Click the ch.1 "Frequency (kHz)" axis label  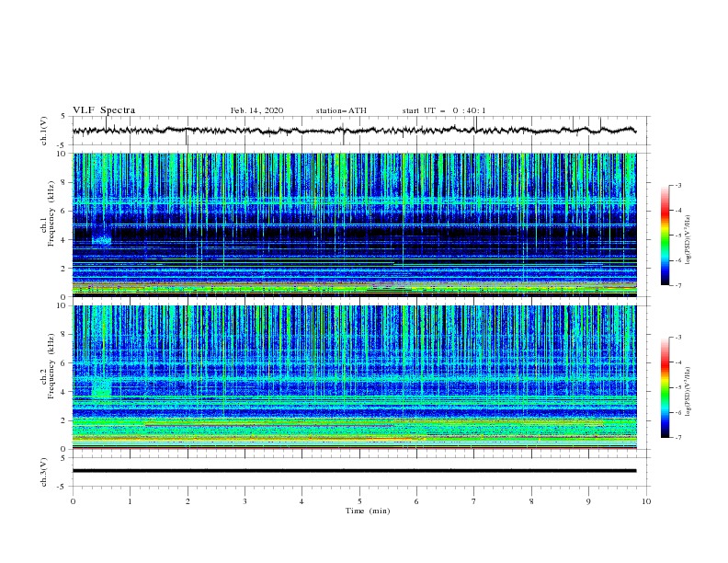pyautogui.click(x=51, y=214)
